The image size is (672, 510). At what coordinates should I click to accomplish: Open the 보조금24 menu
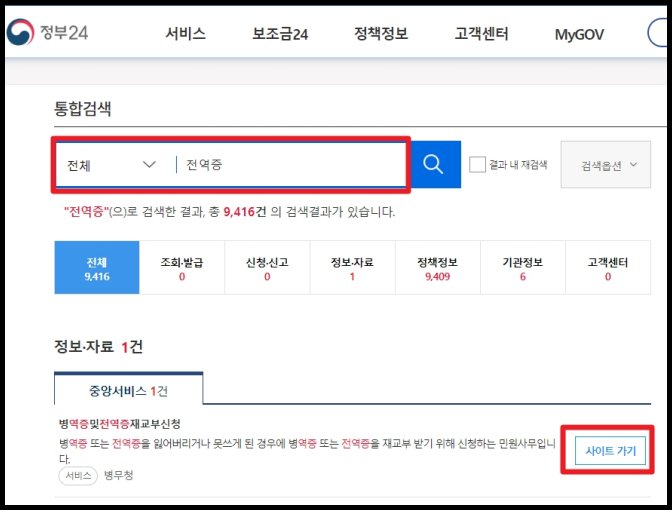280,34
